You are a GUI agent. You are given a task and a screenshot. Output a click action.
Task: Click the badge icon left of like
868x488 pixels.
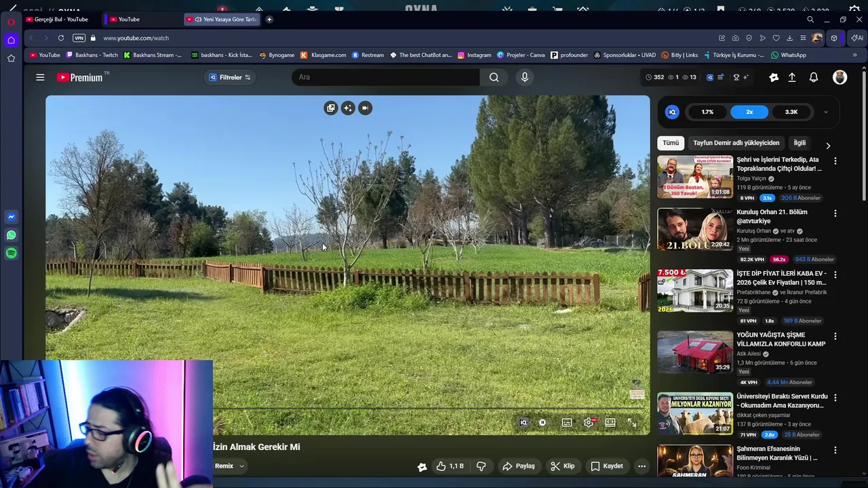(422, 466)
